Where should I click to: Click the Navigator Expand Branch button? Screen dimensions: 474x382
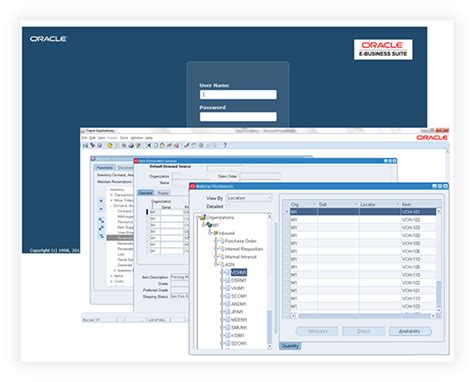click(101, 220)
